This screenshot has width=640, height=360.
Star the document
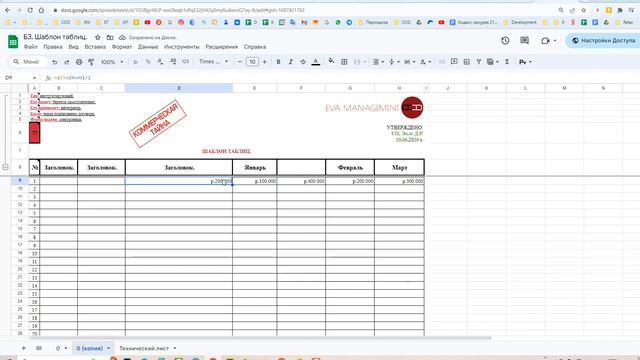pyautogui.click(x=98, y=38)
